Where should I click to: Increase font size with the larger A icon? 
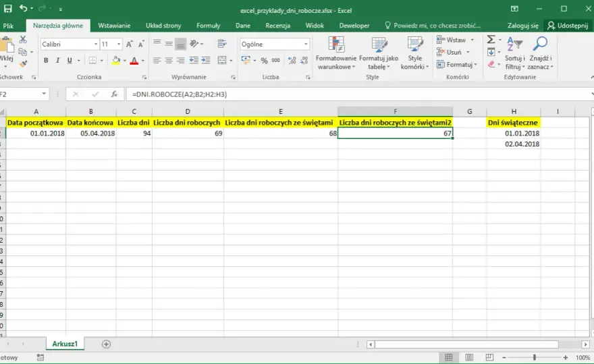(x=129, y=44)
